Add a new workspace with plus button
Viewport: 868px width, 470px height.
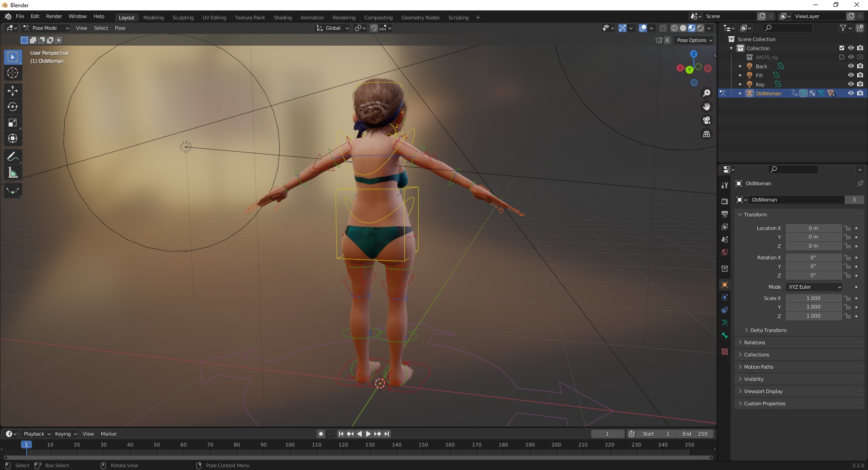click(478, 18)
